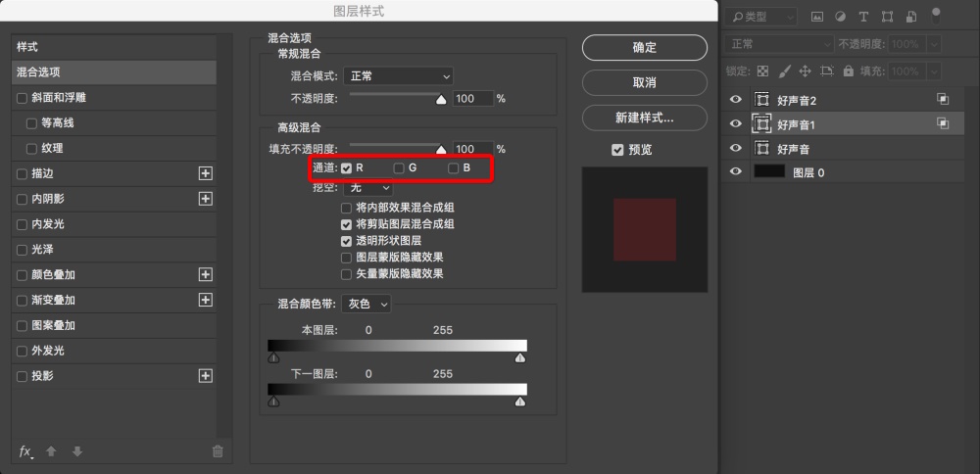Uncheck 将剪贴图层混合成组
Image resolution: width=980 pixels, height=474 pixels.
346,224
